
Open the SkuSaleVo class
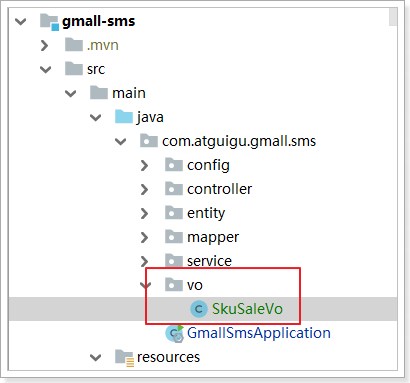tap(247, 309)
